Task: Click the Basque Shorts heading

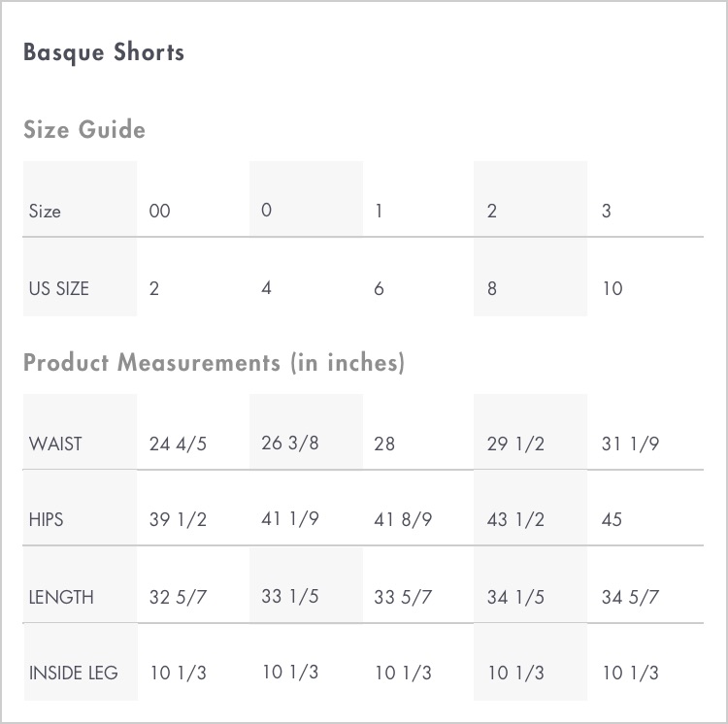Action: (x=104, y=52)
